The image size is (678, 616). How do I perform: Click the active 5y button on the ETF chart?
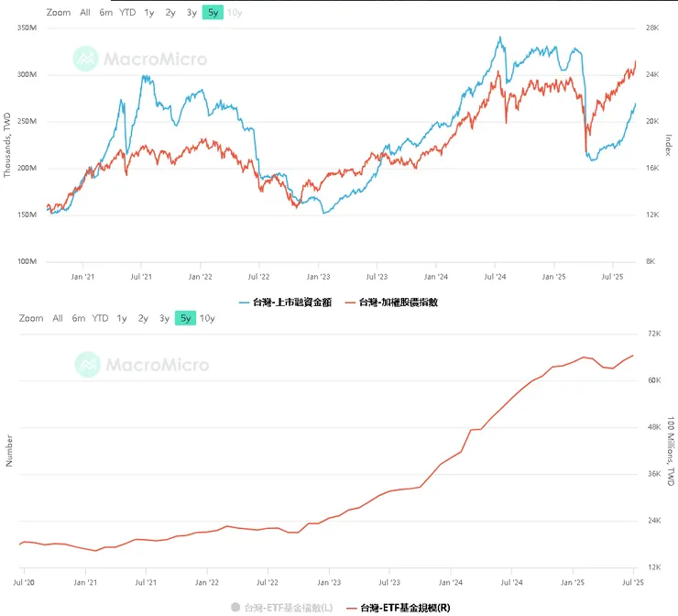click(x=186, y=318)
